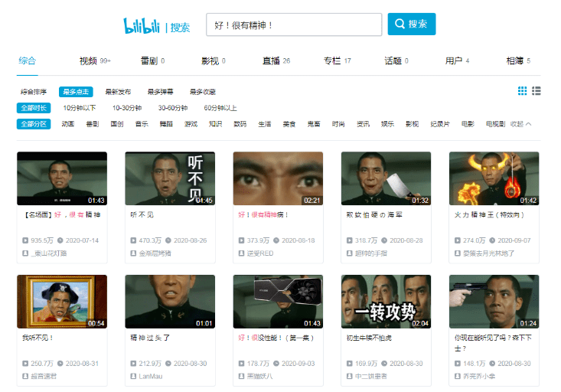This screenshot has width=561, height=392.
Task: Select the 10分钟以下 duration filter
Action: tap(80, 108)
